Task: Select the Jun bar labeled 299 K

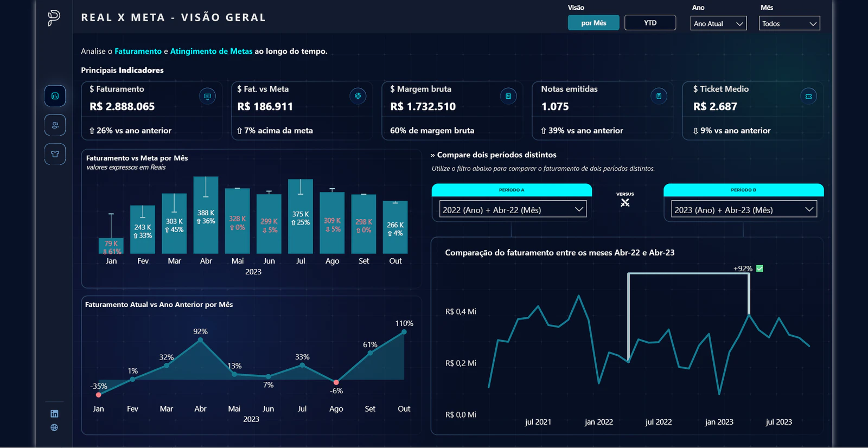Action: 269,224
